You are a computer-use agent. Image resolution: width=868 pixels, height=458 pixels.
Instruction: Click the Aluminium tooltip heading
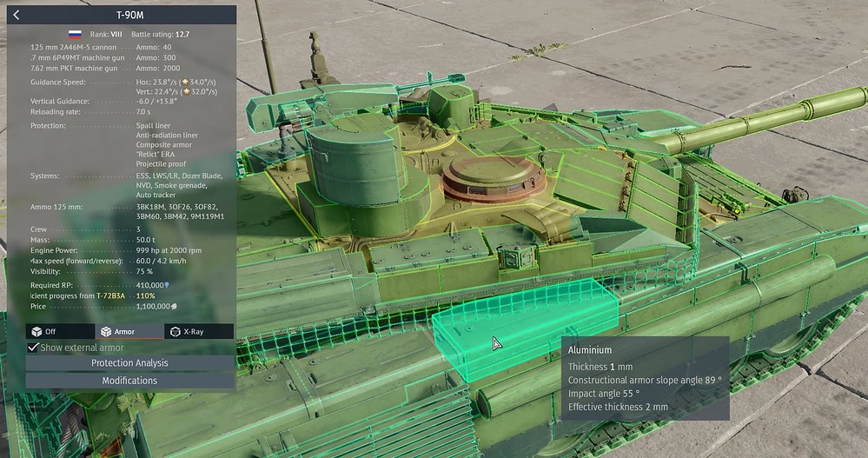click(x=590, y=350)
